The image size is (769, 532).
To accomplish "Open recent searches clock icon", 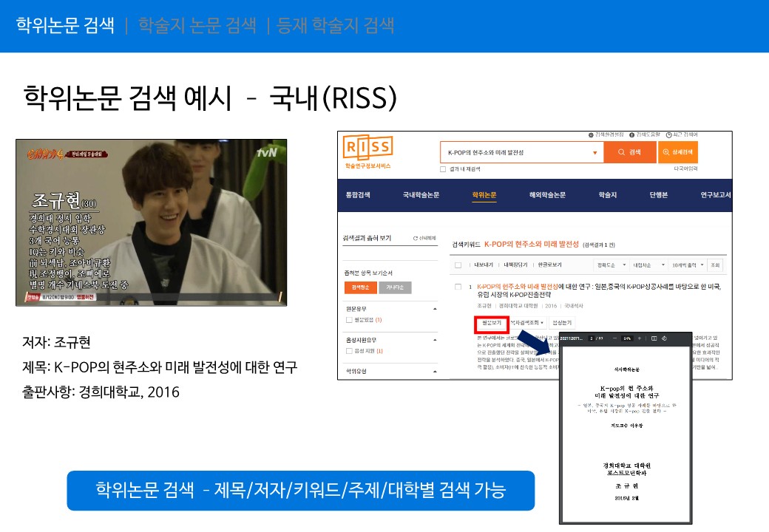I will pyautogui.click(x=668, y=134).
